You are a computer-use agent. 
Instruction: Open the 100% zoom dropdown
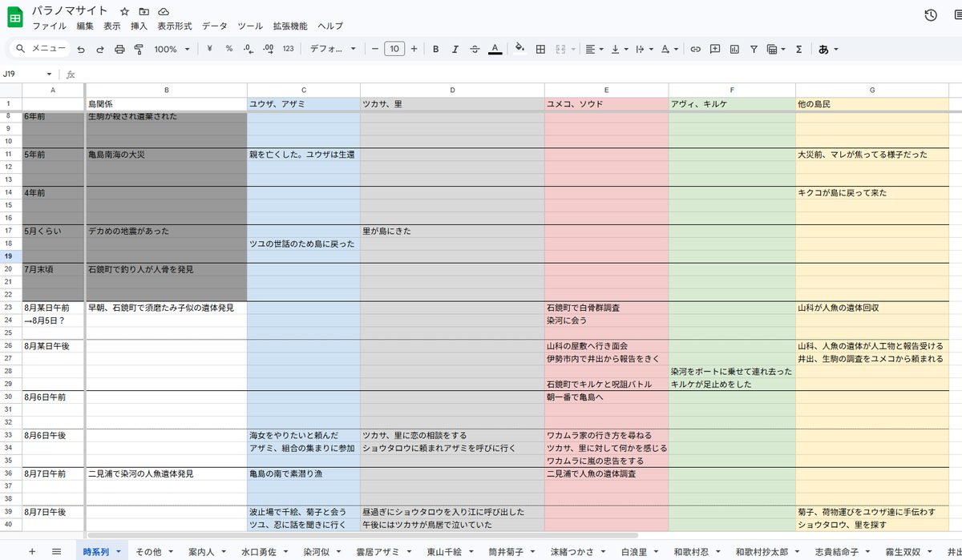point(172,49)
